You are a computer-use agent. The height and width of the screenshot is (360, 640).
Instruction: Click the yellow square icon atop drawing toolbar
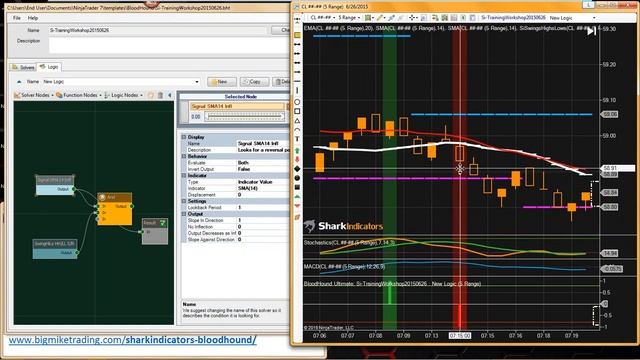297,36
